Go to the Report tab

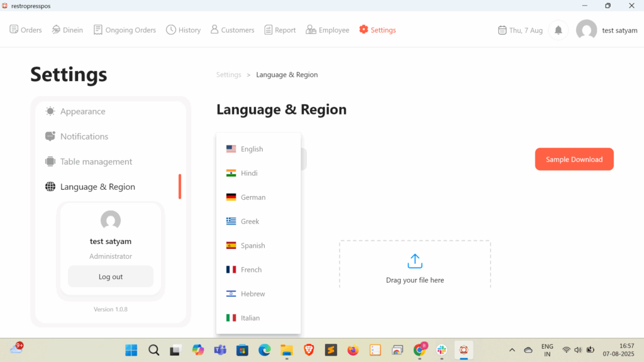point(280,30)
